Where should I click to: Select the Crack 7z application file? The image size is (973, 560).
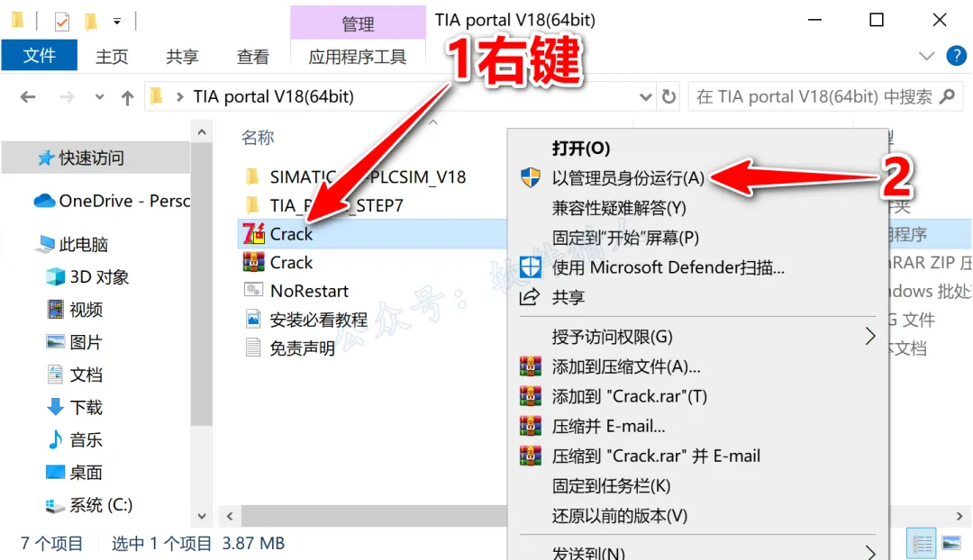click(291, 234)
